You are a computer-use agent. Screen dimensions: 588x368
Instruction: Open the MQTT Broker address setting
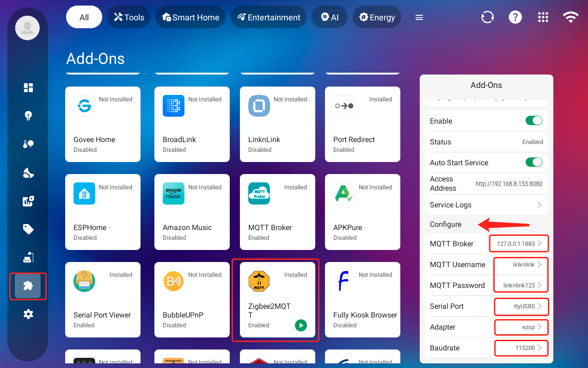[519, 243]
